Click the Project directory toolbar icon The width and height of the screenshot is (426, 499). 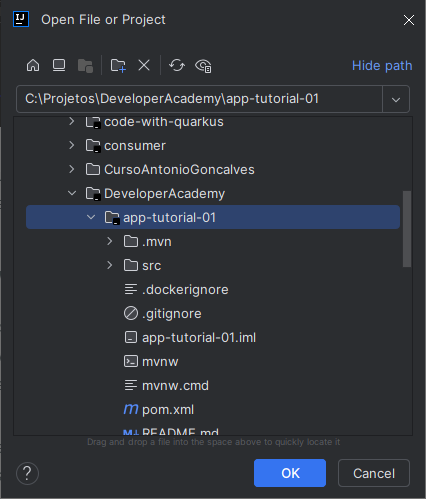(x=85, y=66)
